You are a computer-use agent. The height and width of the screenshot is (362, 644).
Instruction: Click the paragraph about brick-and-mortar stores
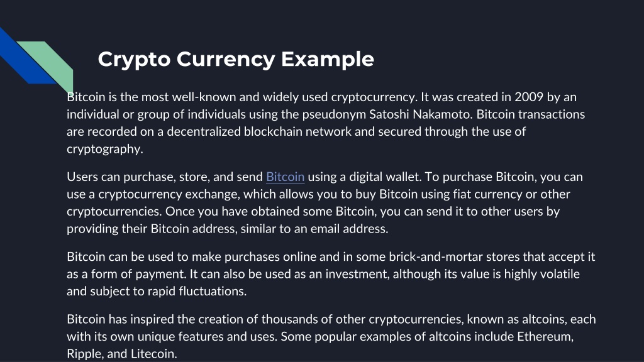point(331,274)
